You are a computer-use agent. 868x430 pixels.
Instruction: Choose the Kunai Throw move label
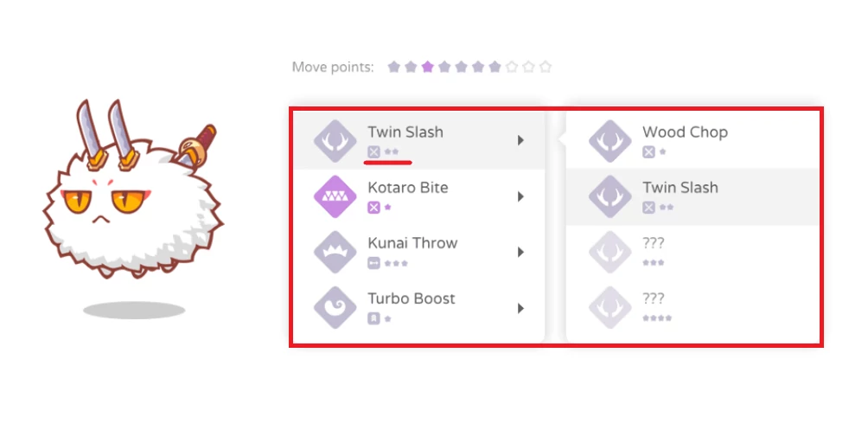point(412,243)
